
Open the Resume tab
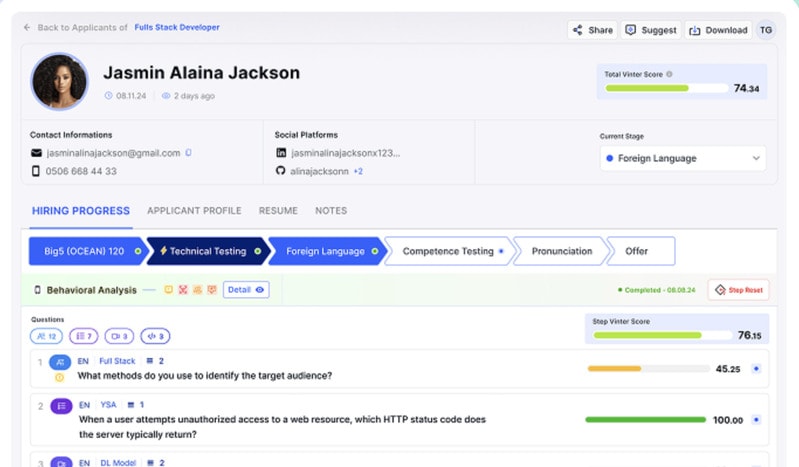click(x=278, y=211)
